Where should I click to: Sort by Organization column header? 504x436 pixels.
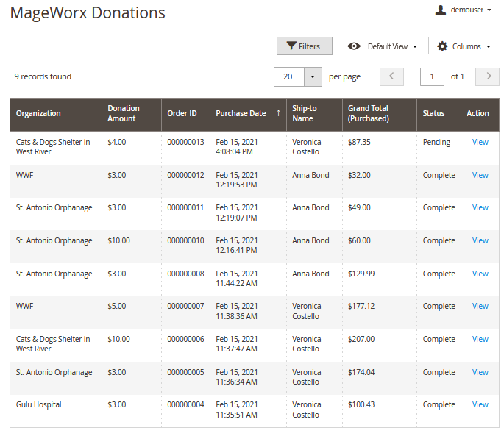pyautogui.click(x=38, y=113)
